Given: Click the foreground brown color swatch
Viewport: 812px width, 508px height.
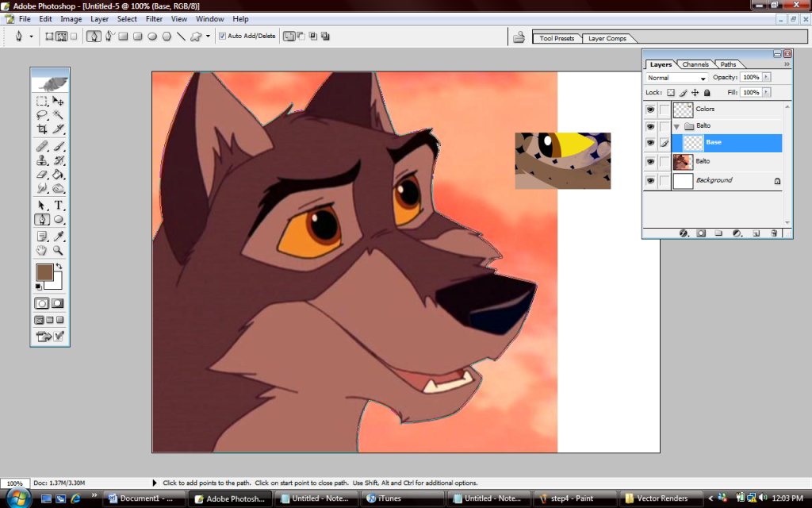Looking at the screenshot, I should click(x=44, y=272).
